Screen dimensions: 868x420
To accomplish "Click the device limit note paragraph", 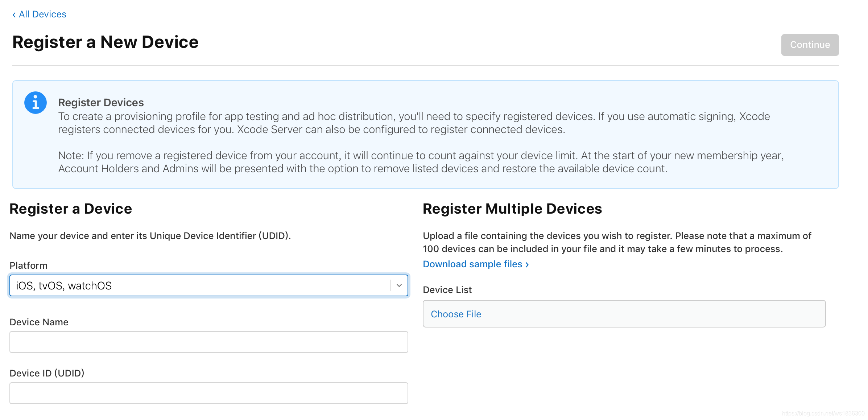I will click(x=421, y=162).
